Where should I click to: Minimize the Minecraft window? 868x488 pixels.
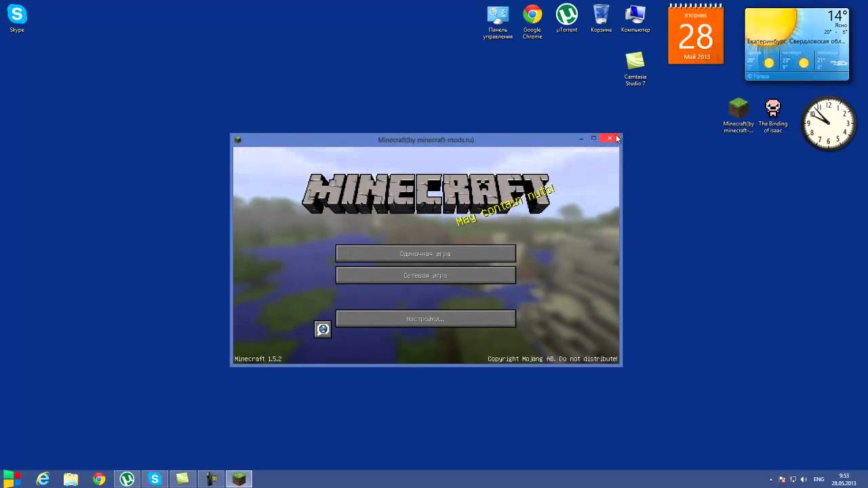581,138
